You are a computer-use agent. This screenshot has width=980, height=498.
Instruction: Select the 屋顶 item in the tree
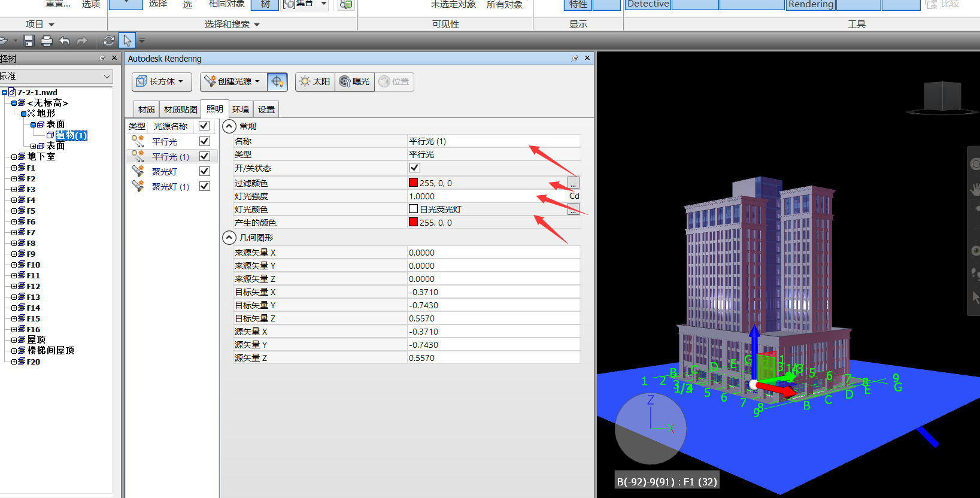[x=37, y=339]
